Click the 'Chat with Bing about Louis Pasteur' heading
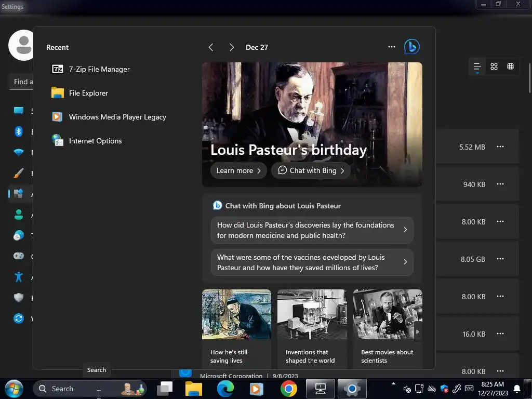Screen dimensions: 532x399 (283, 206)
